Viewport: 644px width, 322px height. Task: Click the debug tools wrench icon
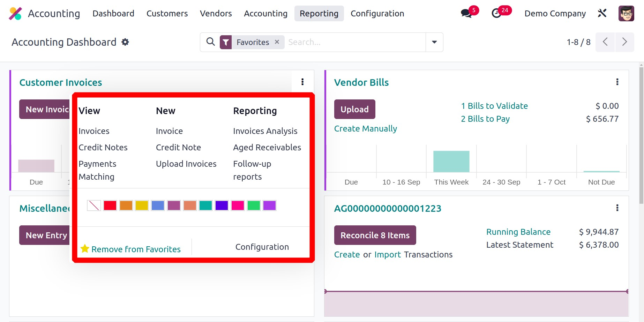[x=602, y=13]
